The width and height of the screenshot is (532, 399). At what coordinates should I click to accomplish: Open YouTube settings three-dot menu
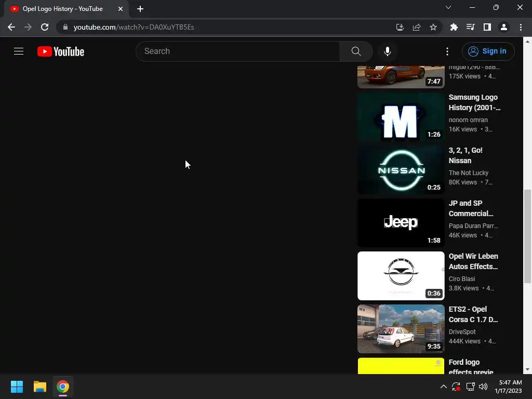pos(447,51)
